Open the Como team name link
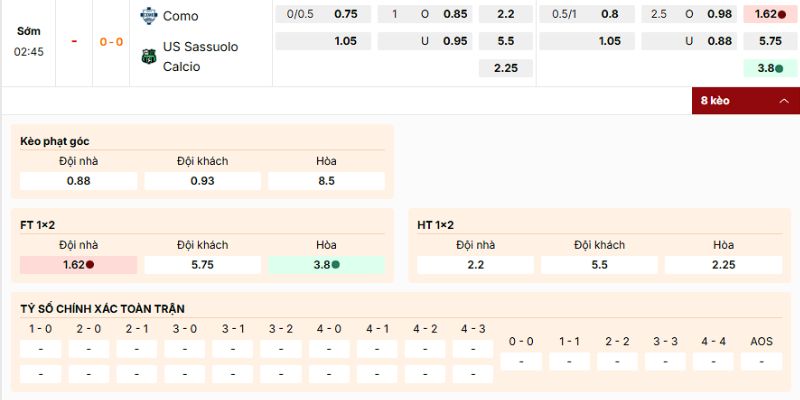 (x=180, y=15)
